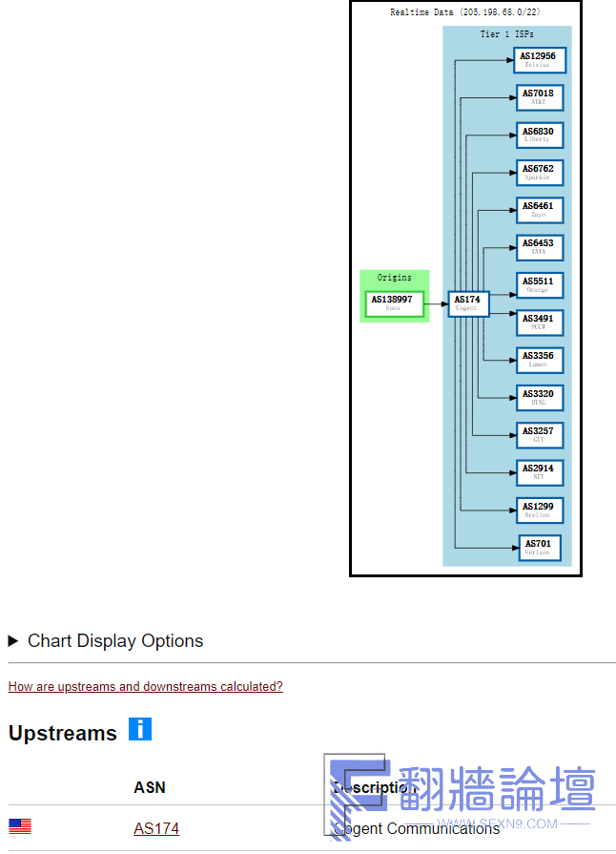
Task: Select the AS12956 Telxius node
Action: pyautogui.click(x=540, y=60)
